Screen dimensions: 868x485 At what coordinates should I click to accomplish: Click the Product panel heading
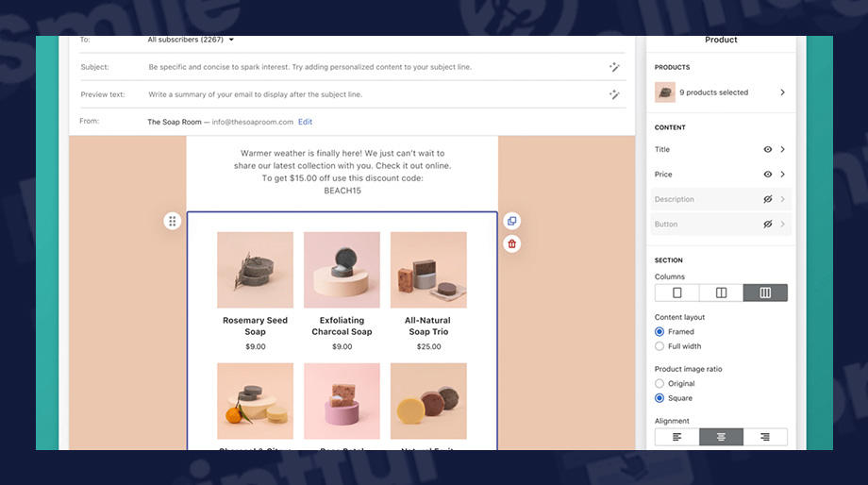click(721, 40)
